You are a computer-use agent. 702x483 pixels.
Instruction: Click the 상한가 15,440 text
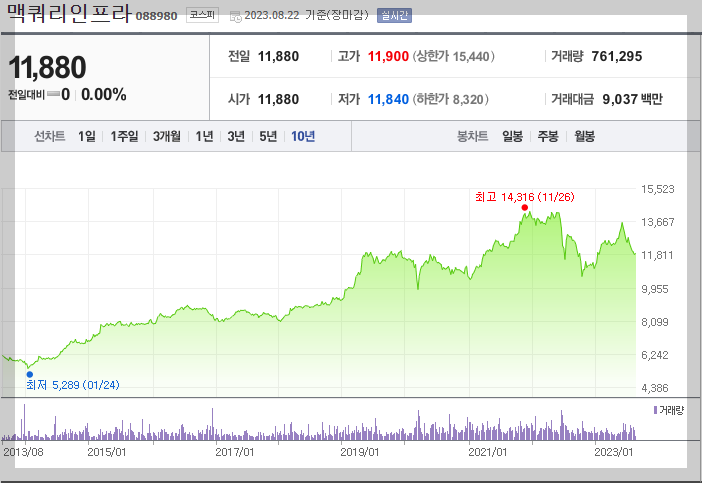click(x=454, y=56)
